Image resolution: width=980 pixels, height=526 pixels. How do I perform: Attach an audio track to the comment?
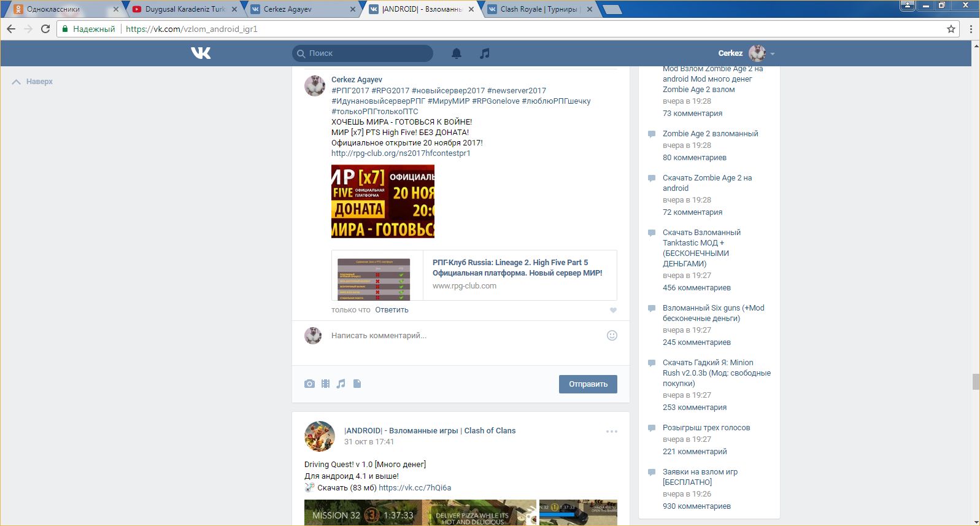coord(341,384)
